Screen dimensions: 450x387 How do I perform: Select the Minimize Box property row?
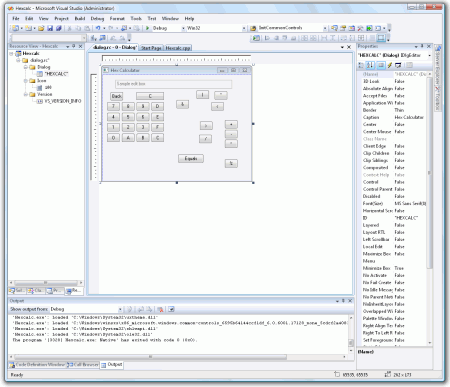(393, 268)
